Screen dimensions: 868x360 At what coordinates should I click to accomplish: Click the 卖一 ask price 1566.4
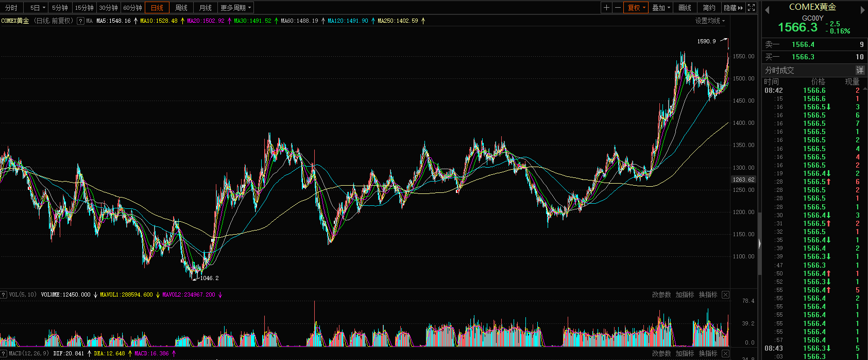pyautogui.click(x=803, y=44)
